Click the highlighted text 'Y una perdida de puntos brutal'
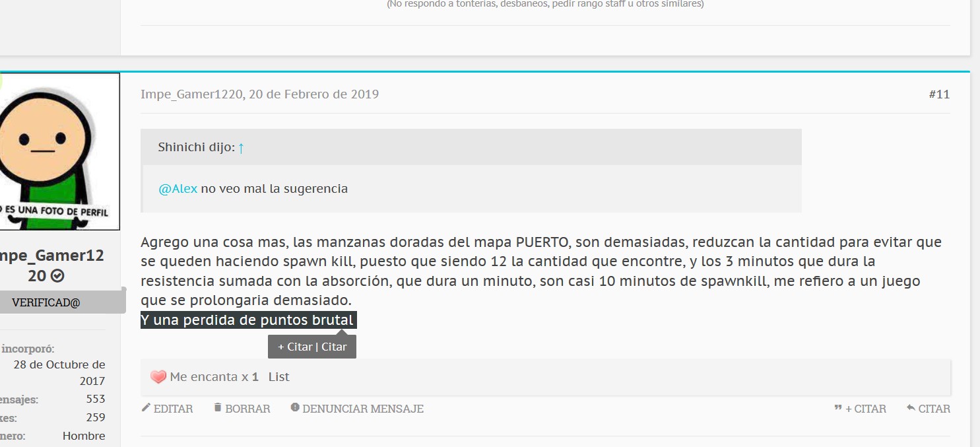This screenshot has width=980, height=447. [248, 321]
